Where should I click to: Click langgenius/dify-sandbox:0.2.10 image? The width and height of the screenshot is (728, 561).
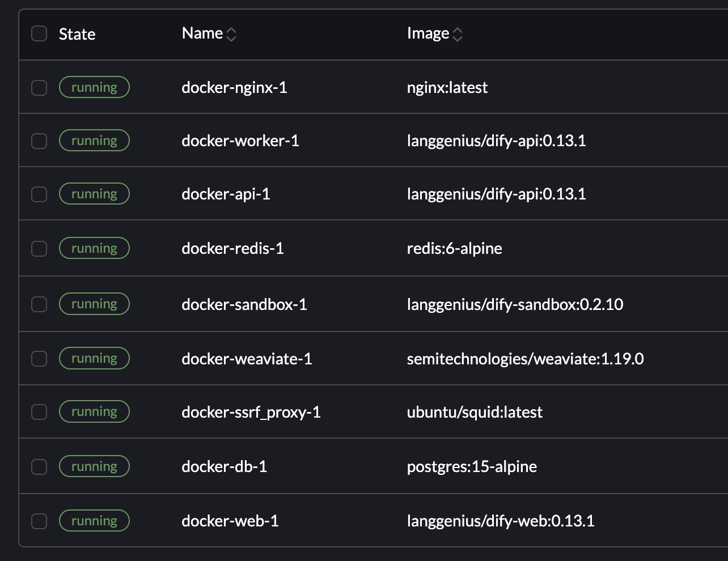click(515, 304)
